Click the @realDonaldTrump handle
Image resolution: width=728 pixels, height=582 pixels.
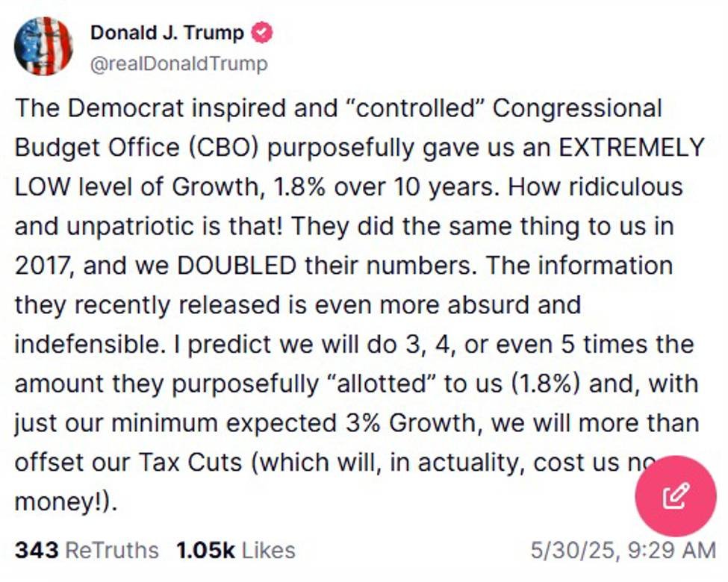click(181, 63)
